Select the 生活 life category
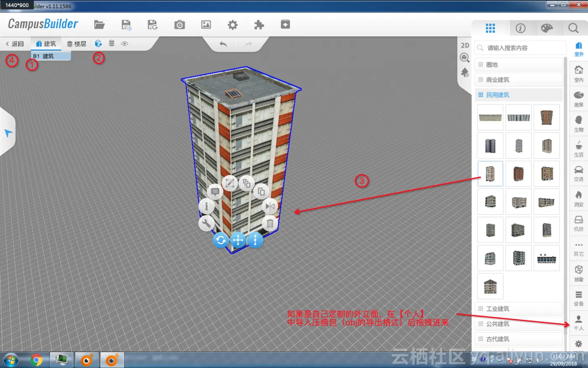 point(579,149)
